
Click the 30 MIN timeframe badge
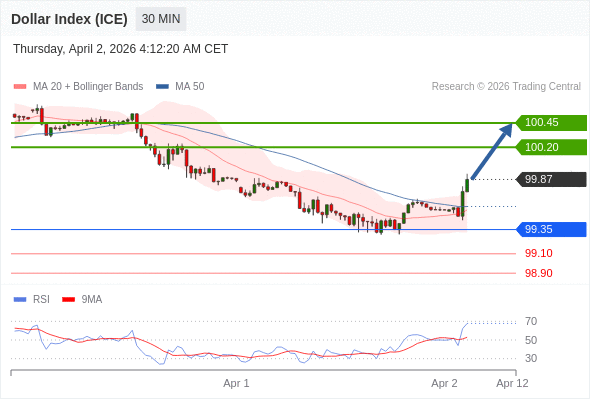[161, 19]
